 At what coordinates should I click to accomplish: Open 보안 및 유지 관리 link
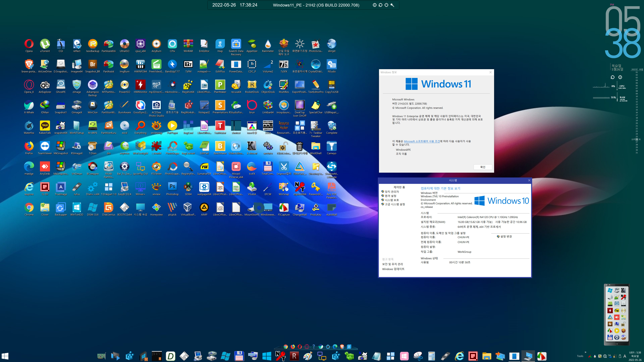[x=392, y=264]
